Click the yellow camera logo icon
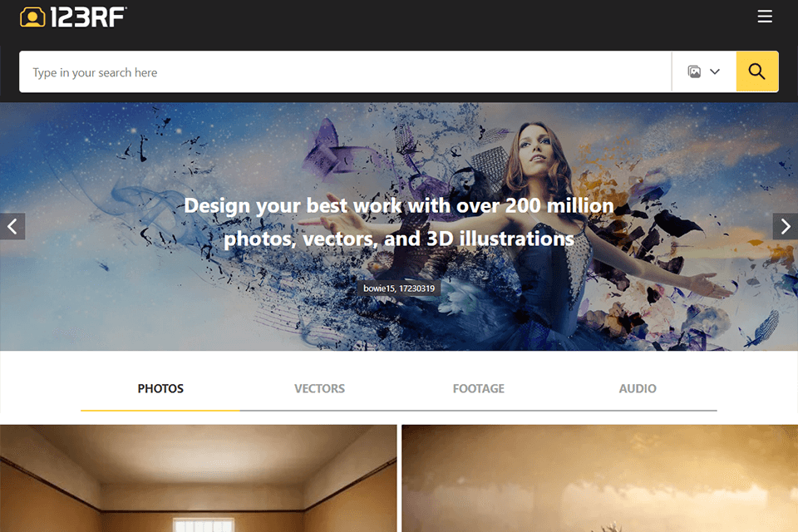 coord(32,17)
